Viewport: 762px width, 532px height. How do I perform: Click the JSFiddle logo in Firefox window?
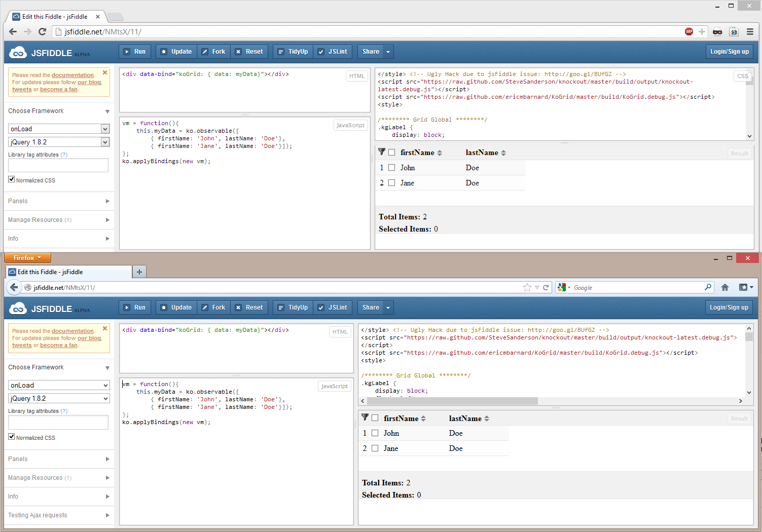pyautogui.click(x=49, y=309)
